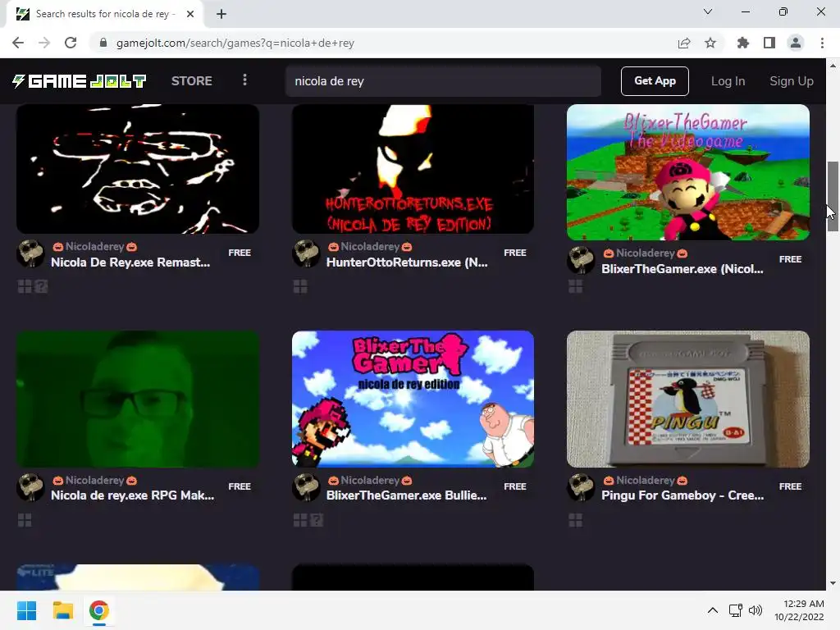The height and width of the screenshot is (630, 840).
Task: Open the green face game thumbnail
Action: click(x=138, y=399)
